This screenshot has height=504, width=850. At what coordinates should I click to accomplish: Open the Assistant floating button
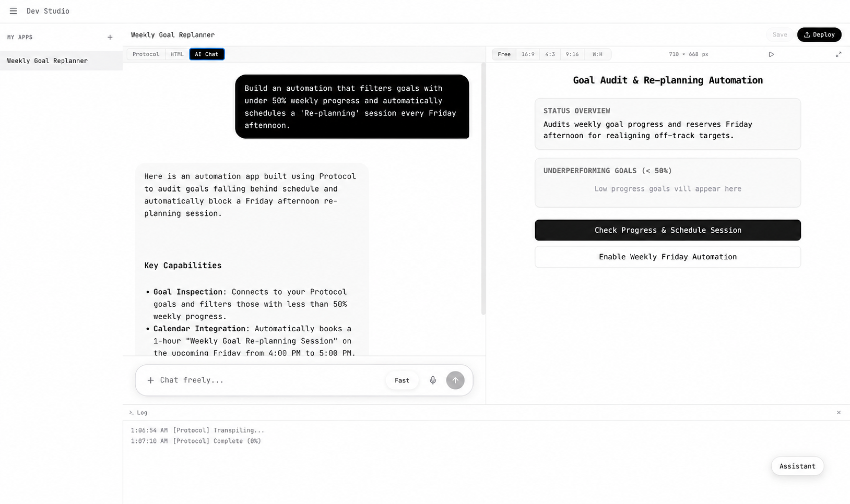[797, 466]
